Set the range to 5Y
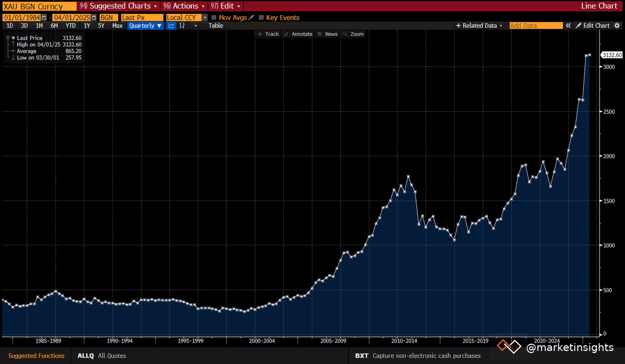 pos(102,26)
